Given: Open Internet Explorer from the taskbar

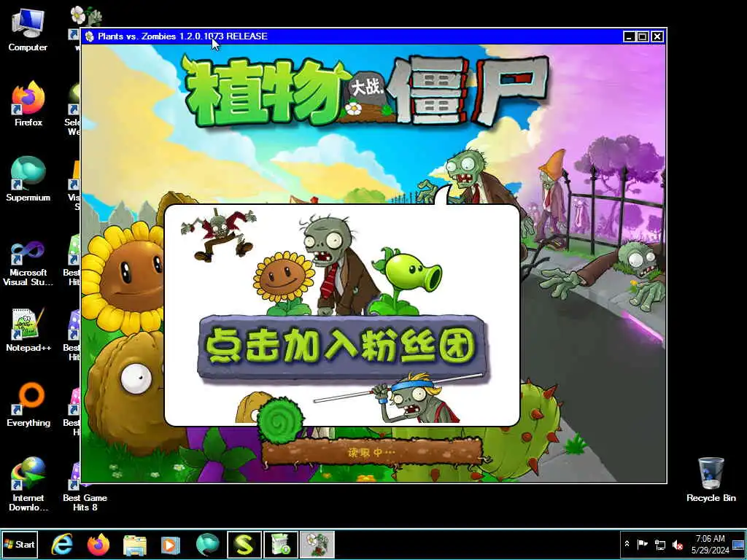Looking at the screenshot, I should pyautogui.click(x=63, y=545).
